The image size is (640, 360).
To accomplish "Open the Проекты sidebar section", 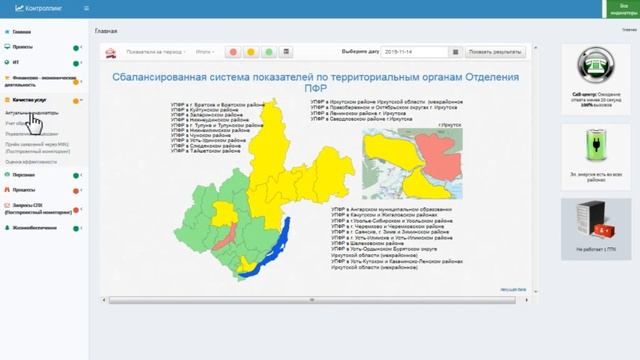I will pyautogui.click(x=22, y=47).
